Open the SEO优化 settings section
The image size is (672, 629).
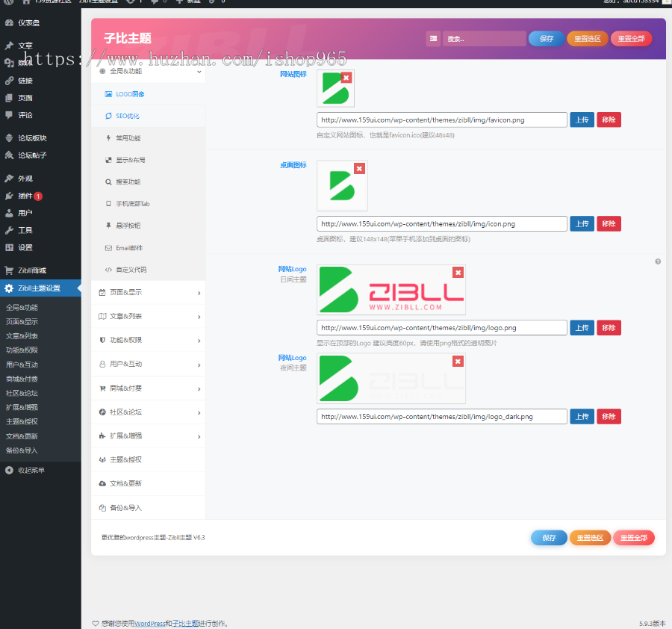(149, 116)
